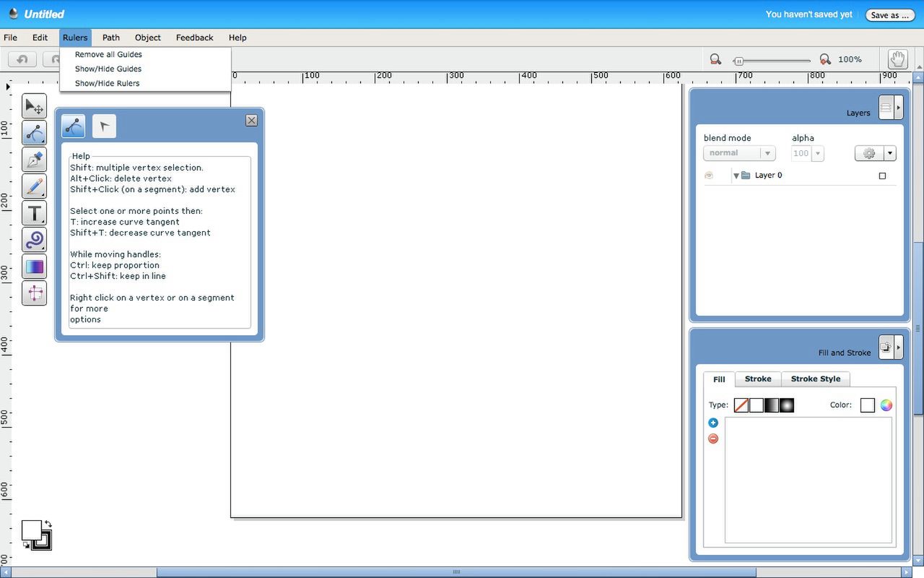Select the Text tool

click(x=34, y=213)
